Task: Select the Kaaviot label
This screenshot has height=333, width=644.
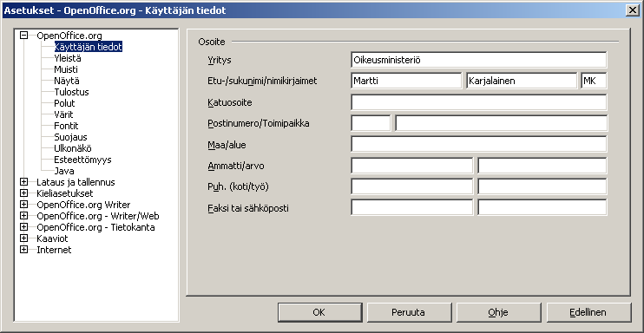Action: click(52, 238)
